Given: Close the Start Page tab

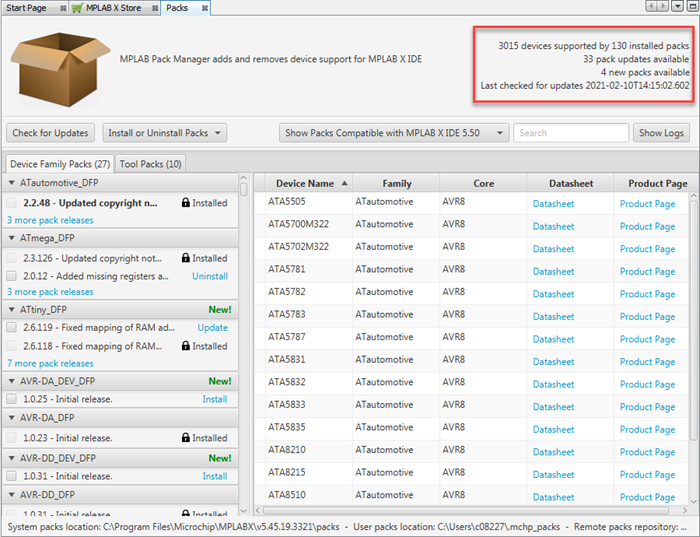Looking at the screenshot, I should coord(61,7).
